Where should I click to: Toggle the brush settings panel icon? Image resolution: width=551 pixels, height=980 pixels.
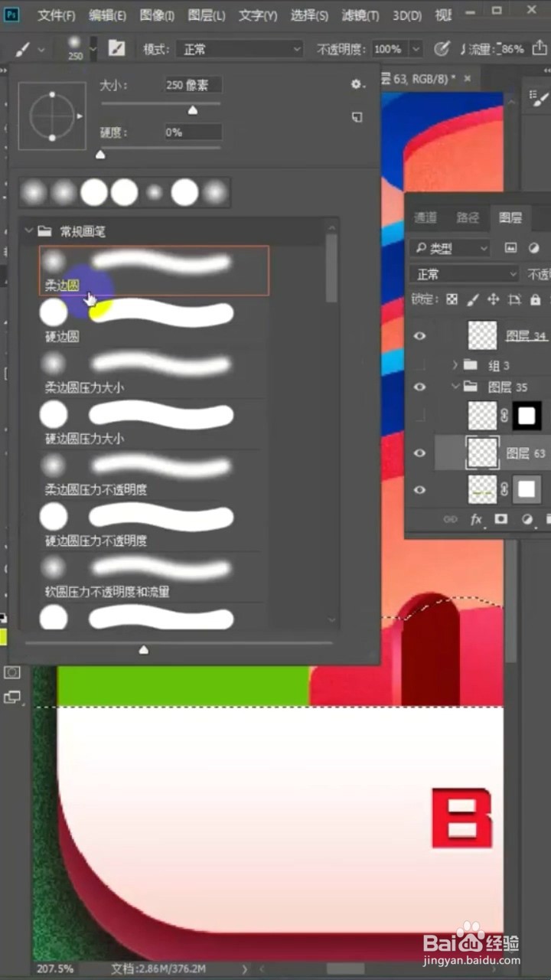point(116,49)
